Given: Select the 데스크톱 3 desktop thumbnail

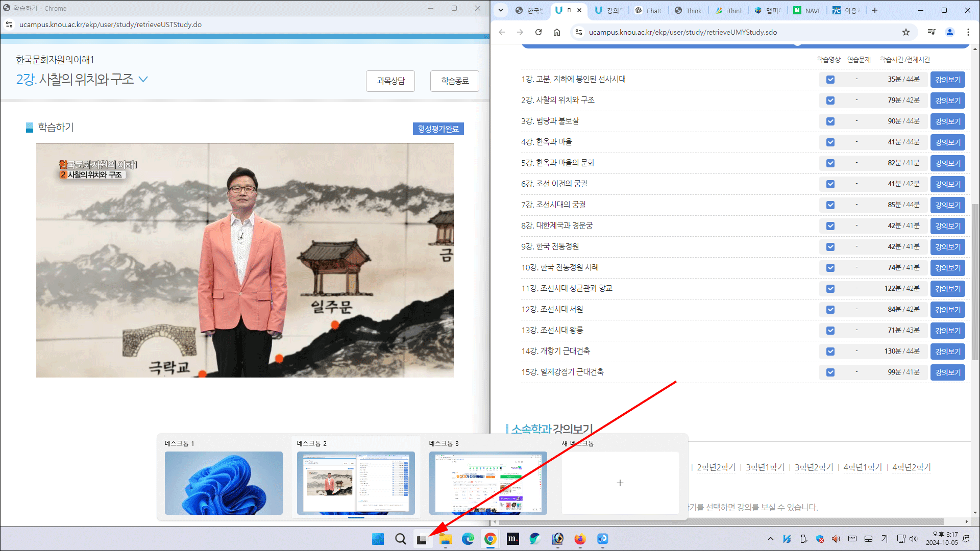Looking at the screenshot, I should point(487,483).
